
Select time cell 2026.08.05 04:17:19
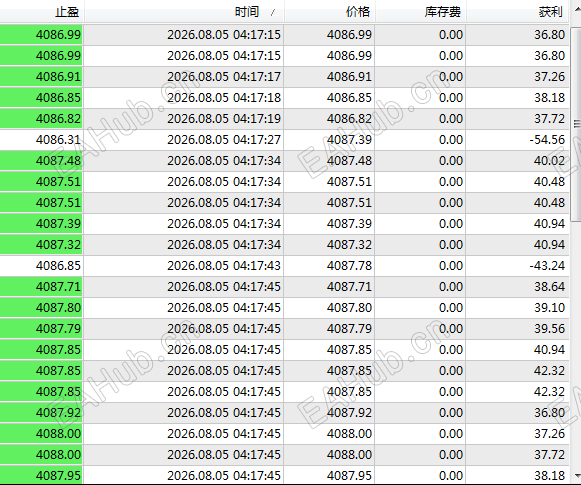pos(184,119)
